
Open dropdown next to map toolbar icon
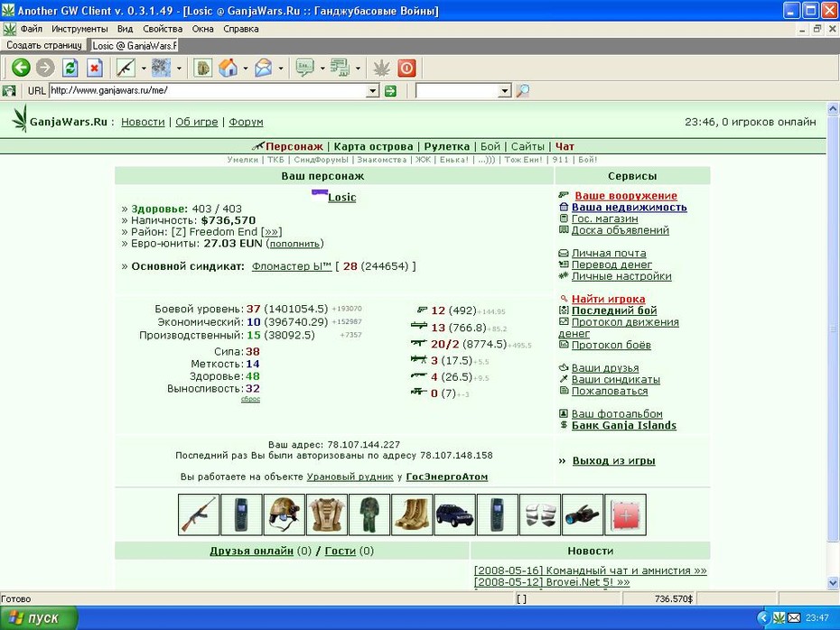click(x=179, y=68)
